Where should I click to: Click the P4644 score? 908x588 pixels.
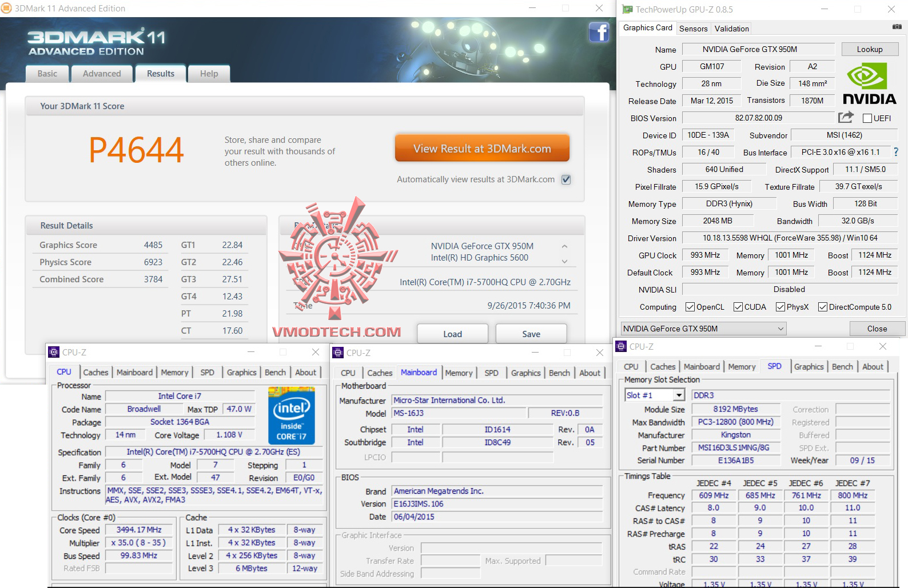click(x=136, y=150)
